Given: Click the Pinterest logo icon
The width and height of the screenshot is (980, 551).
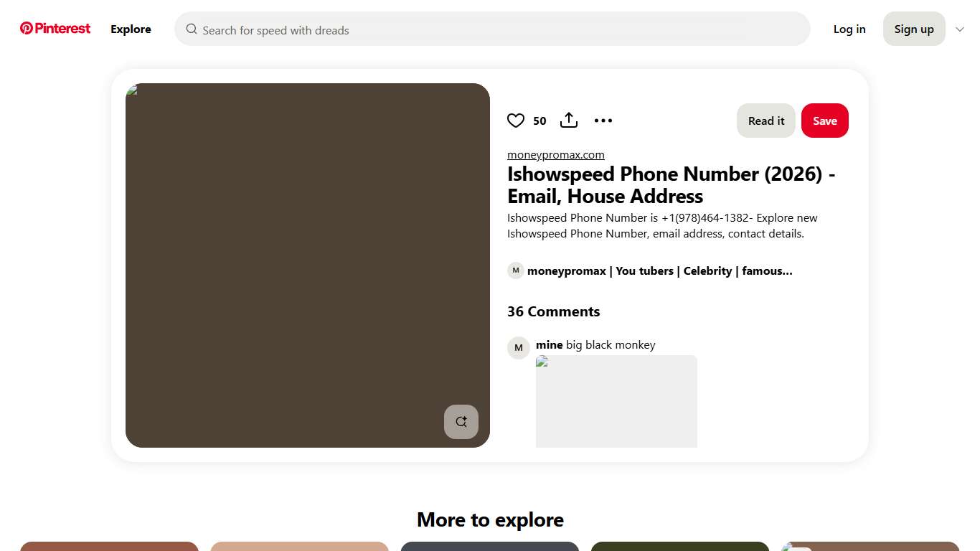Looking at the screenshot, I should (x=27, y=28).
